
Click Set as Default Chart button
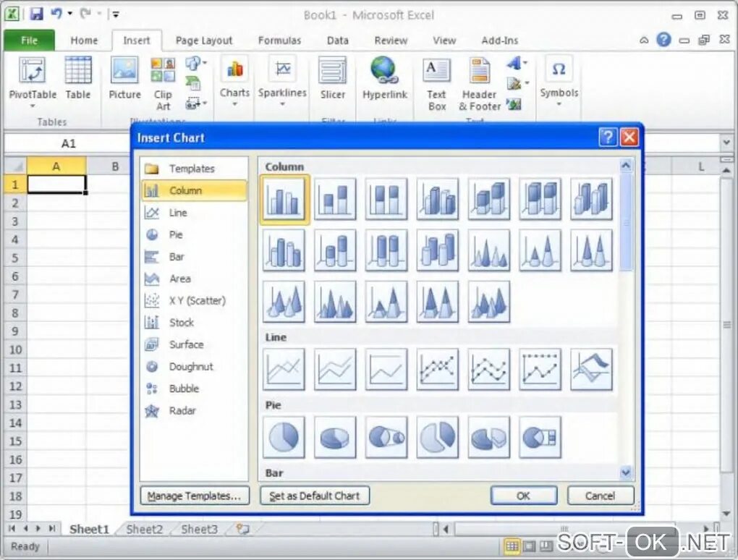tap(315, 496)
